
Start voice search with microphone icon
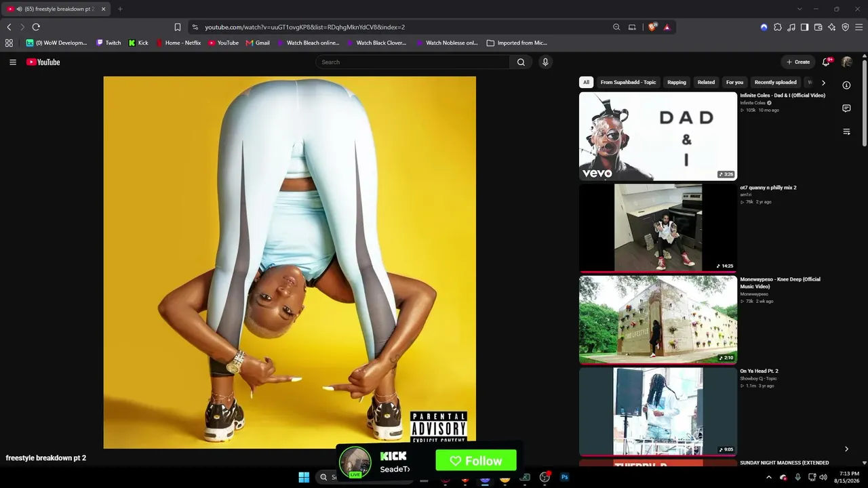pyautogui.click(x=545, y=62)
